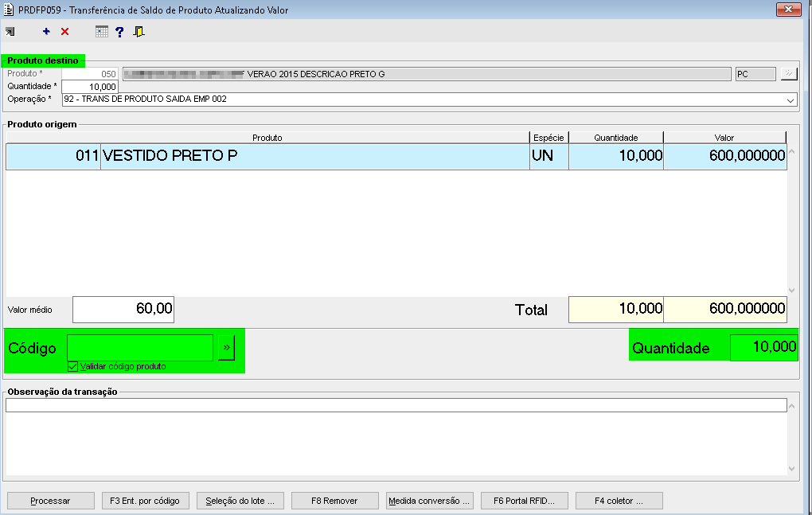Open the calendar grid icon
This screenshot has height=515, width=812.
click(102, 32)
